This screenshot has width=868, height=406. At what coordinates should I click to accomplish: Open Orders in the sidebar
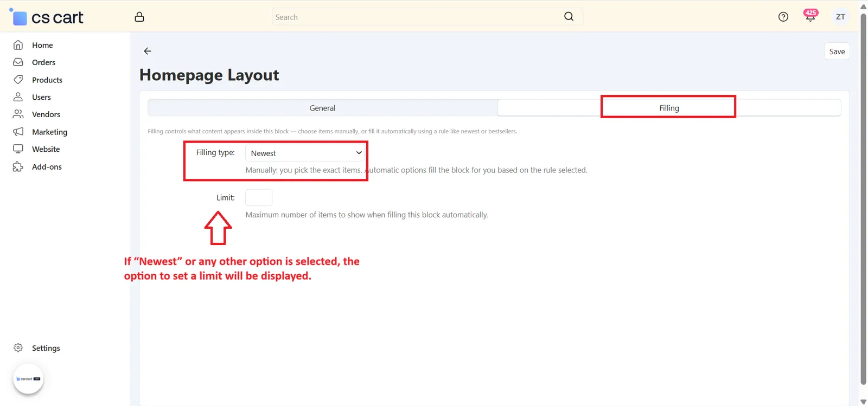pos(43,62)
